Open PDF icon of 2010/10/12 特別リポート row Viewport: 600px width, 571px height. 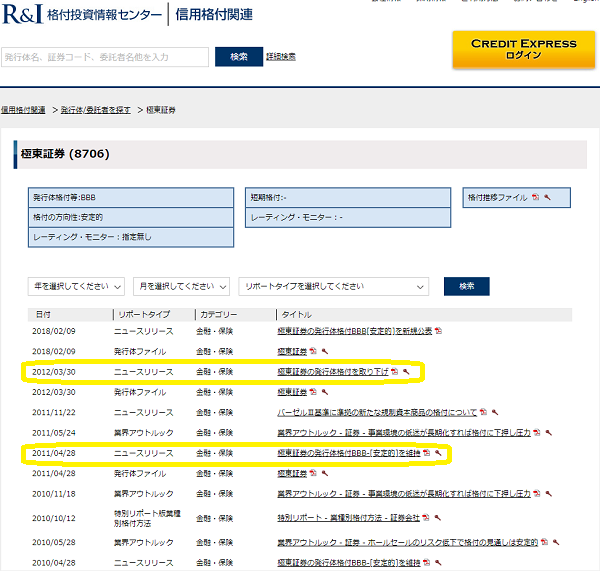426,517
